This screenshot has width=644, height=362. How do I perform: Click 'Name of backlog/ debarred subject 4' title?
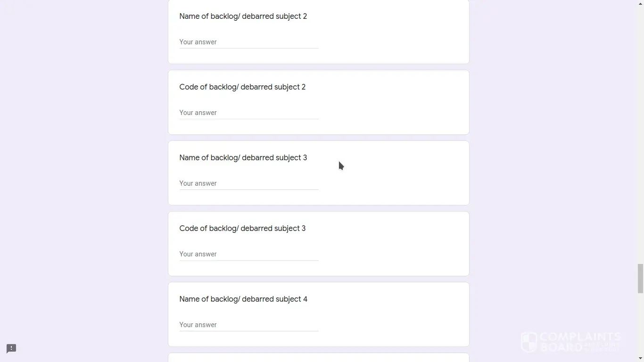click(x=243, y=299)
